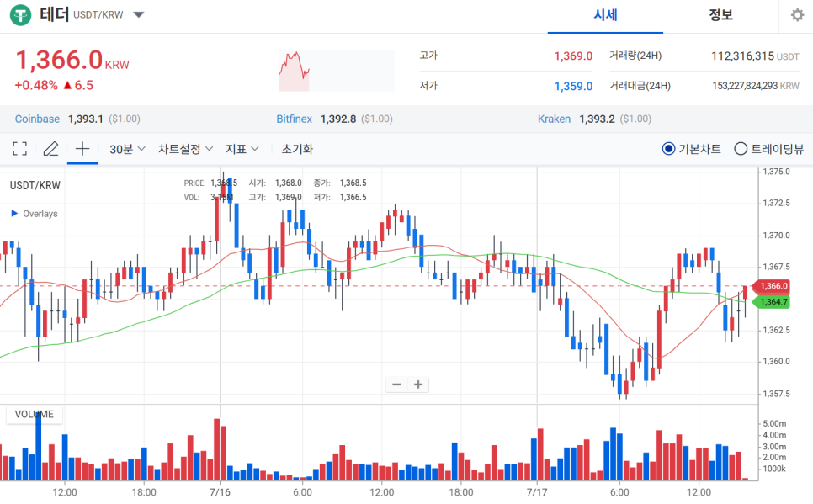Open the Coinbase price link
The image size is (813, 504).
click(x=37, y=119)
